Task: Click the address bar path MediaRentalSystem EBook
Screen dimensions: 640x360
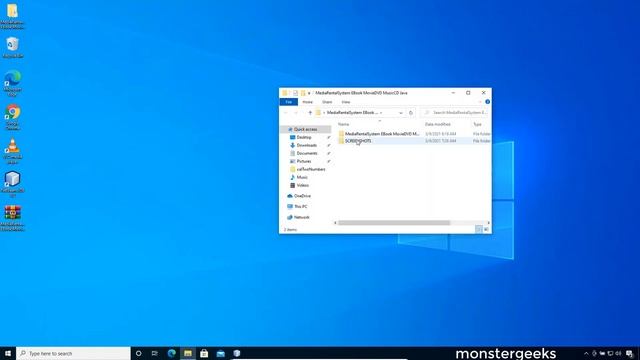Action: click(352, 113)
